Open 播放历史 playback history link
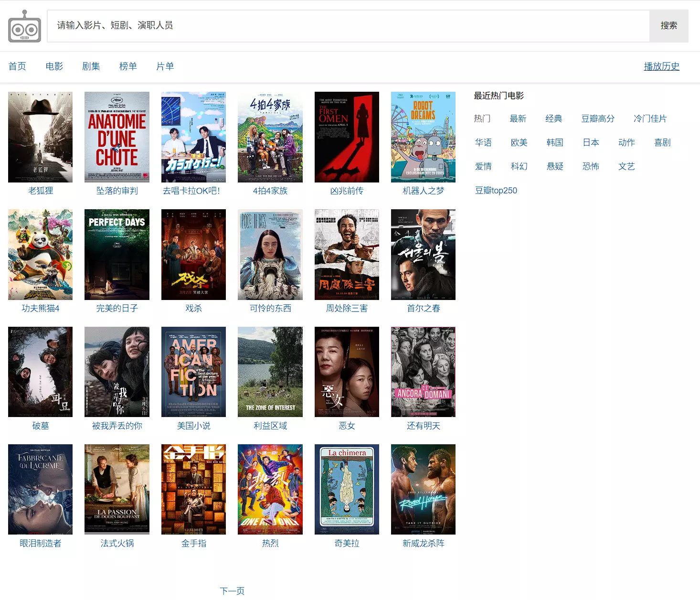Viewport: 700px width, 600px height. [x=661, y=66]
